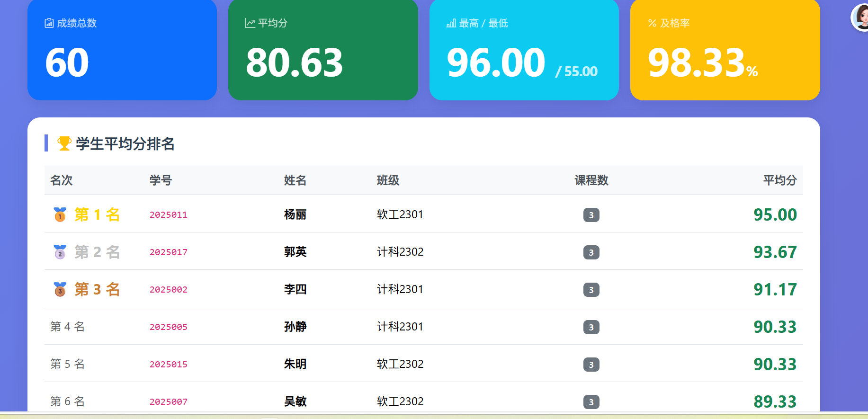The image size is (868, 419).
Task: Click the student name 杨丽
Action: tap(295, 214)
